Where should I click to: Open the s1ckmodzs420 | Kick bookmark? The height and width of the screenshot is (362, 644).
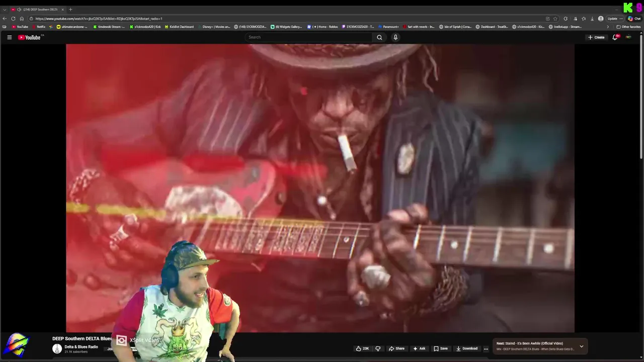click(x=145, y=27)
